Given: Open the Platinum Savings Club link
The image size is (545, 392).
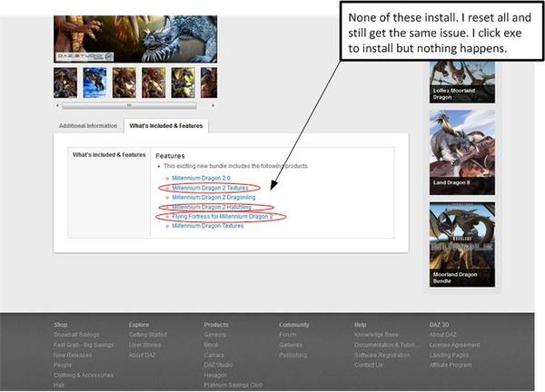Looking at the screenshot, I should [x=233, y=385].
